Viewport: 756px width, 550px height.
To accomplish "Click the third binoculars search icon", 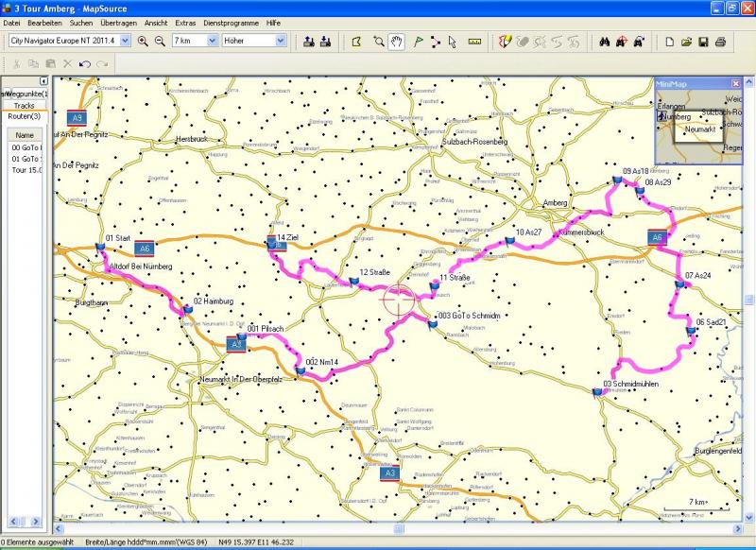I will point(640,42).
